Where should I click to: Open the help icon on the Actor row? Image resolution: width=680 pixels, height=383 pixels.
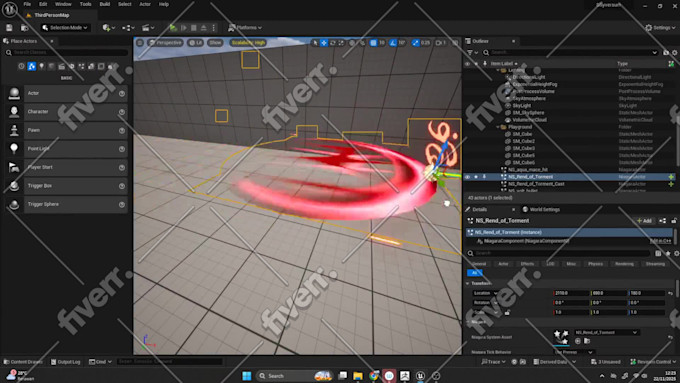tap(122, 94)
